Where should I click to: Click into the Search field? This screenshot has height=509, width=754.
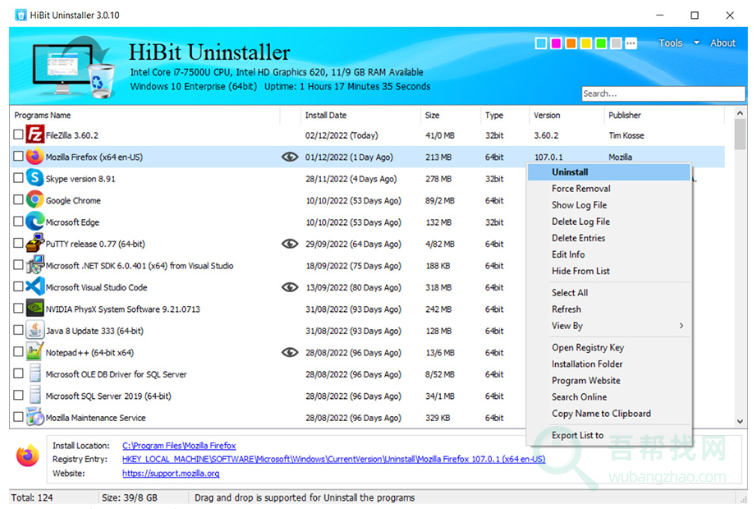(662, 94)
